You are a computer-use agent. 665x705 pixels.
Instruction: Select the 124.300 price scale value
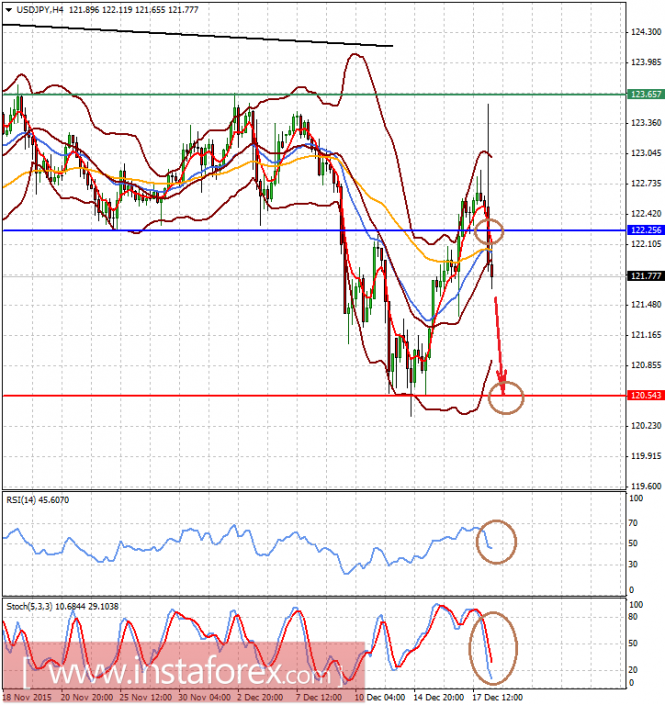646,32
